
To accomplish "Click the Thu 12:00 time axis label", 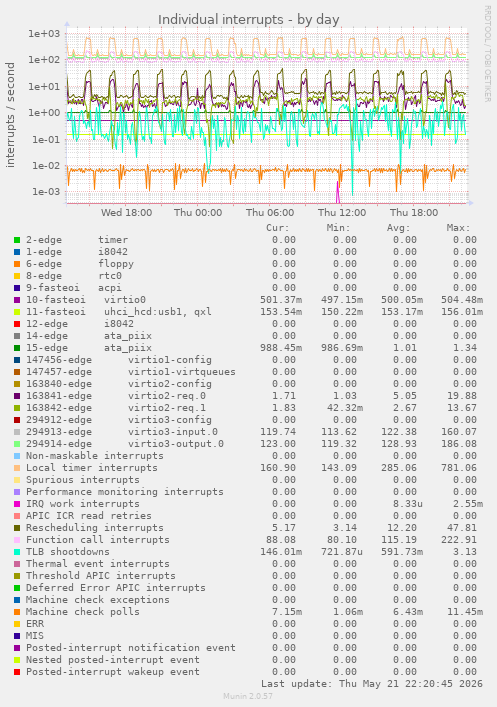I will pyautogui.click(x=342, y=212).
